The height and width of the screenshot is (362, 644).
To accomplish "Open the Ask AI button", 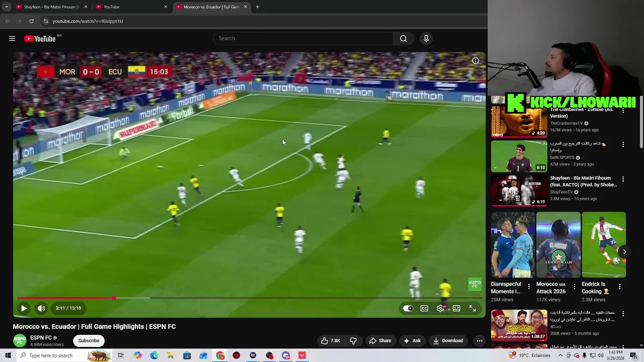I will pos(412,340).
